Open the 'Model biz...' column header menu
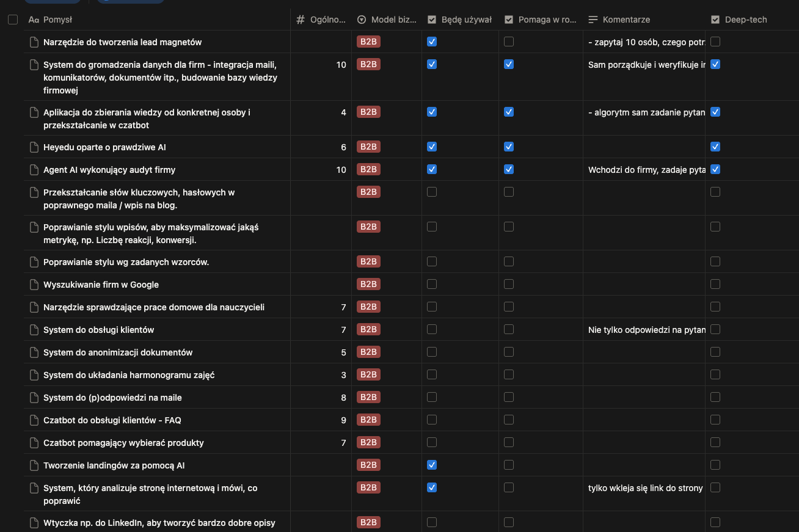The width and height of the screenshot is (799, 532). click(387, 20)
